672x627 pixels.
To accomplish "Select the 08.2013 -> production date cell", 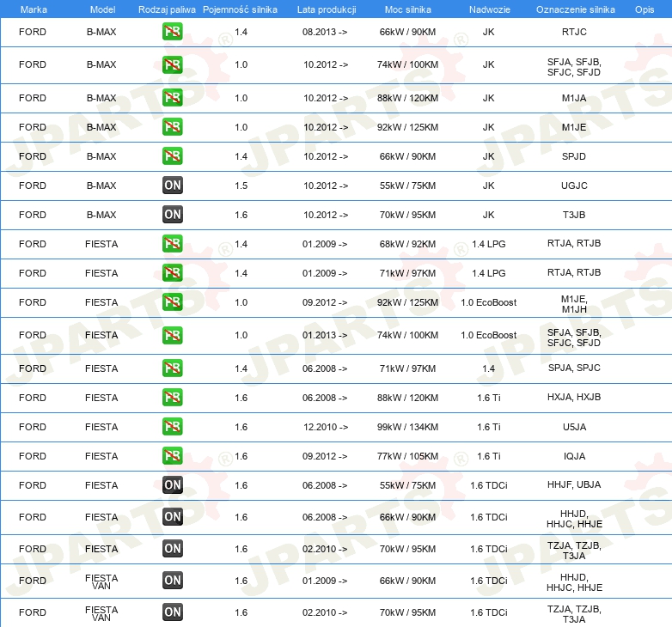I will pyautogui.click(x=325, y=32).
